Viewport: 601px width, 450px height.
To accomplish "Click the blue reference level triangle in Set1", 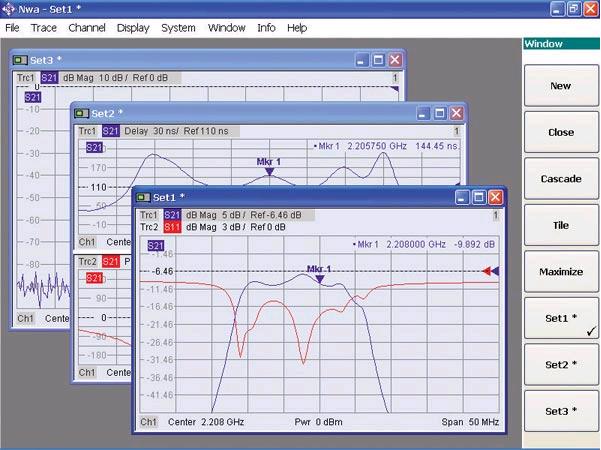I will coord(495,271).
